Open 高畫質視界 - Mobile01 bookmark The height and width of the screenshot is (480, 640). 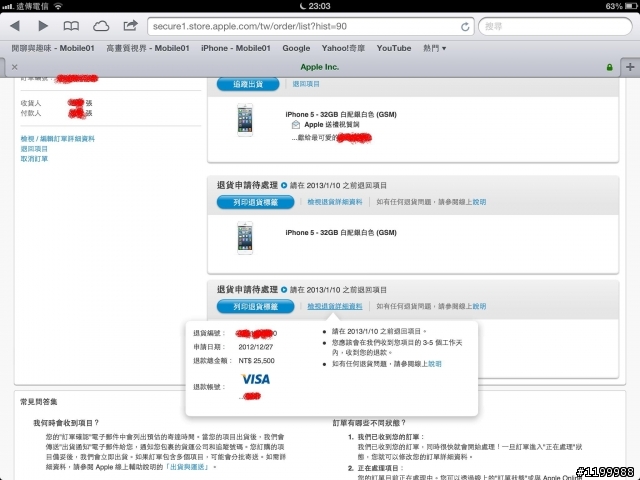tap(148, 48)
